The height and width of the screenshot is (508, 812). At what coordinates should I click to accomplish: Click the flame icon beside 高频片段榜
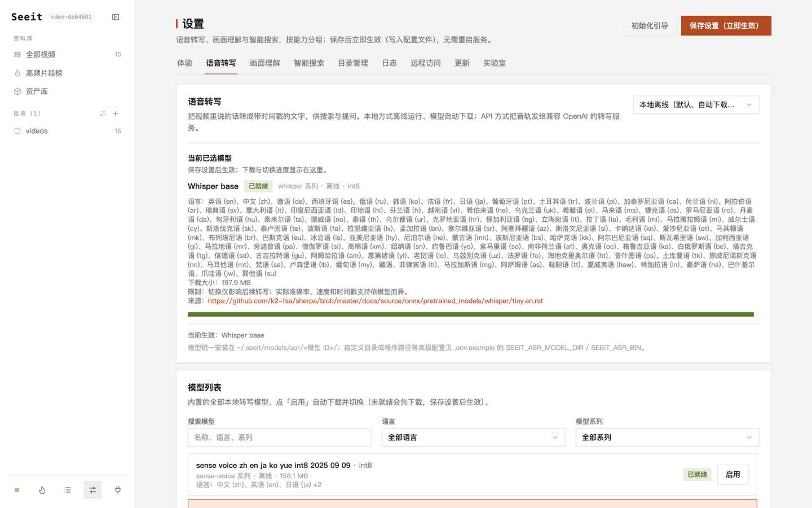coord(17,73)
